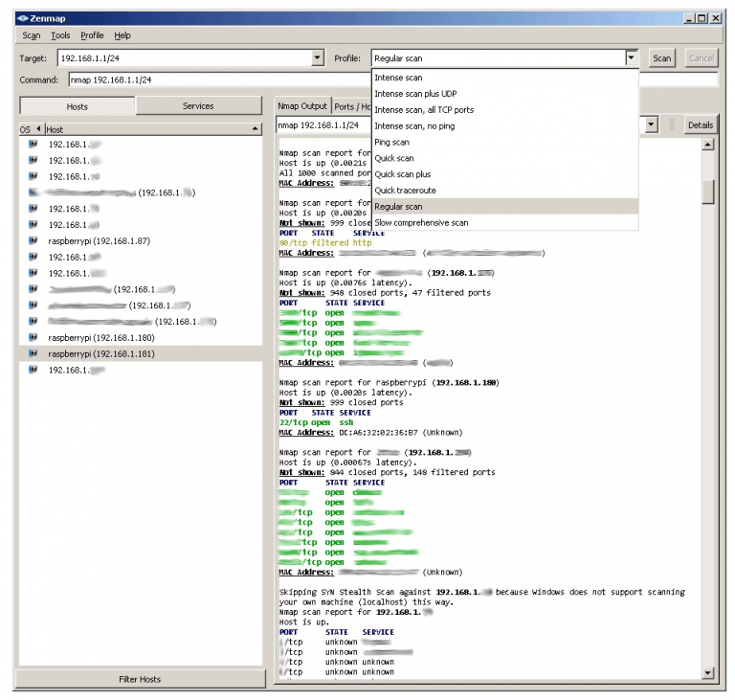The height and width of the screenshot is (700, 735).
Task: Choose Quick traceroute profile
Action: 505,190
